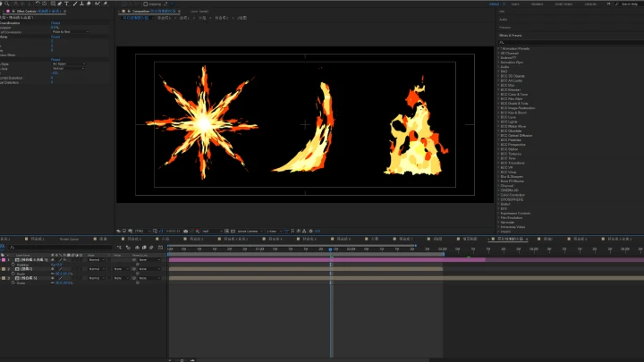Select the Brush tool in the toolbar
The height and width of the screenshot is (362, 644).
click(75, 4)
